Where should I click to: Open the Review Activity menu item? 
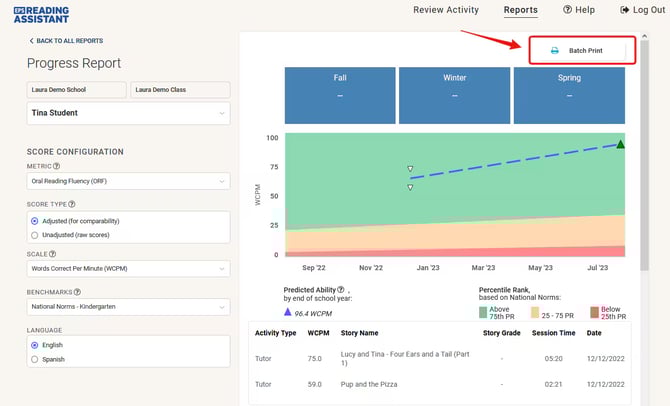click(x=448, y=10)
